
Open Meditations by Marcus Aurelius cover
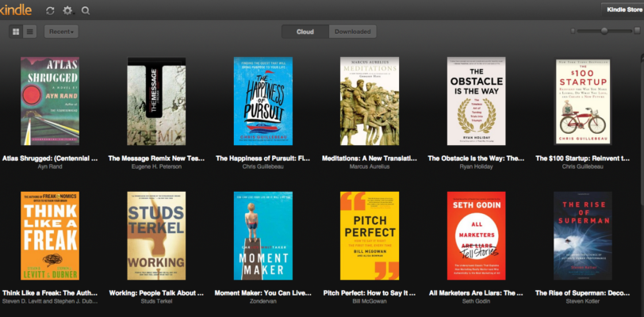pyautogui.click(x=369, y=101)
